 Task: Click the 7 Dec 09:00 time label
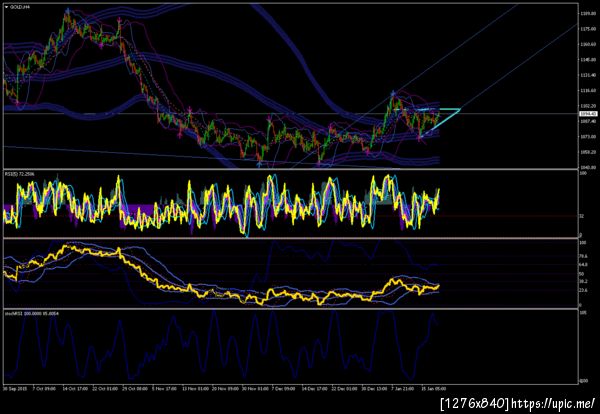point(282,388)
